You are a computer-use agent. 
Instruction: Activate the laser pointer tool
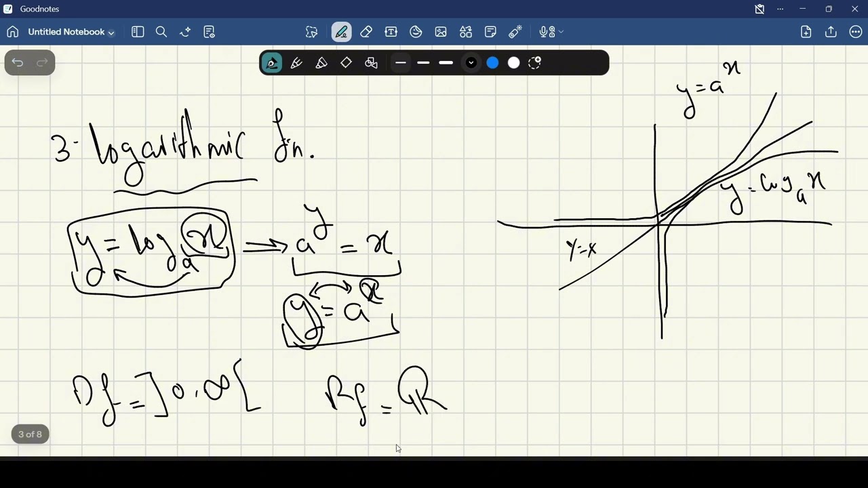(x=515, y=32)
